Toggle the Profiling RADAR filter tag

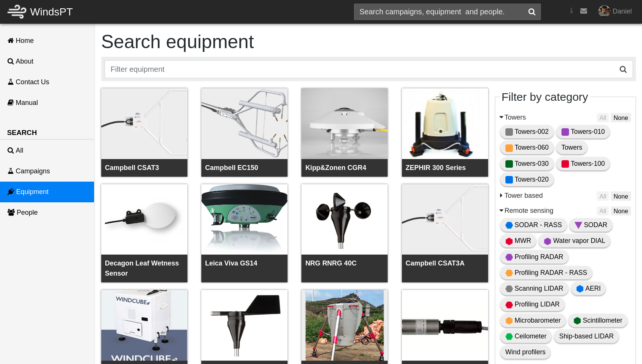tap(534, 257)
